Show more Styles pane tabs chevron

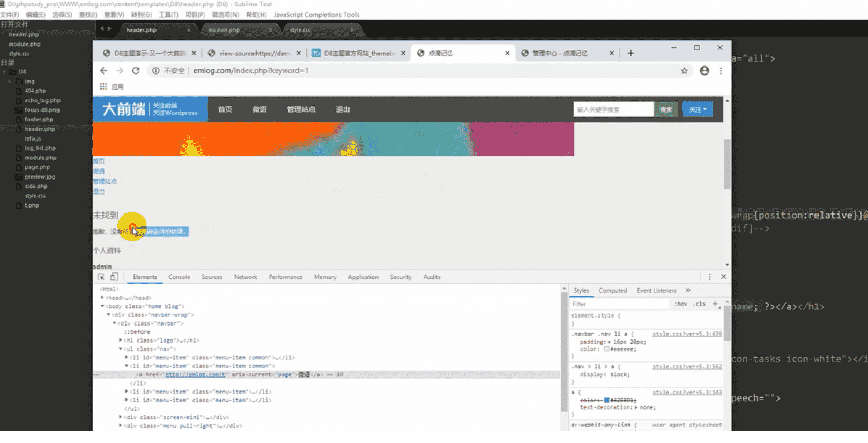[688, 290]
